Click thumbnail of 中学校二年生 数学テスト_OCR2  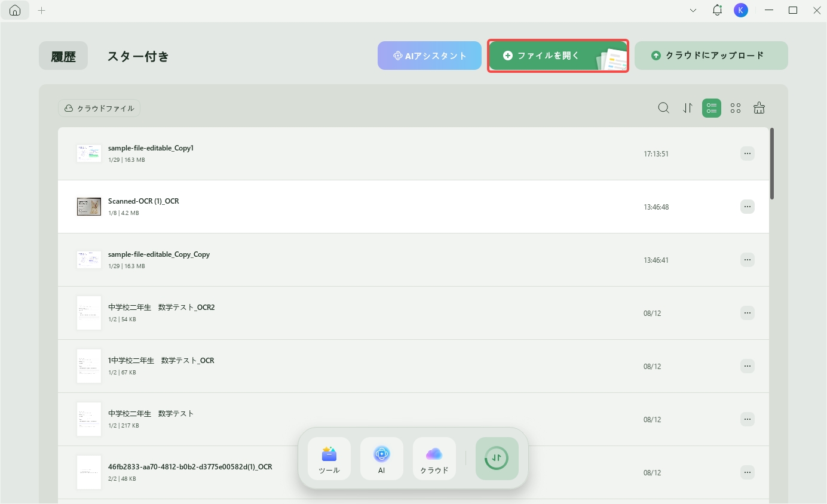click(x=89, y=313)
